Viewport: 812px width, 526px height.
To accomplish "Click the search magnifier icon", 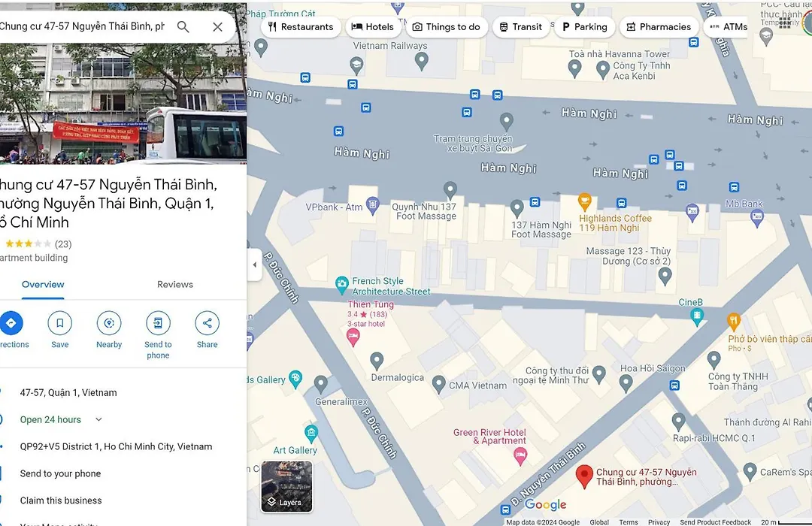I will 183,27.
